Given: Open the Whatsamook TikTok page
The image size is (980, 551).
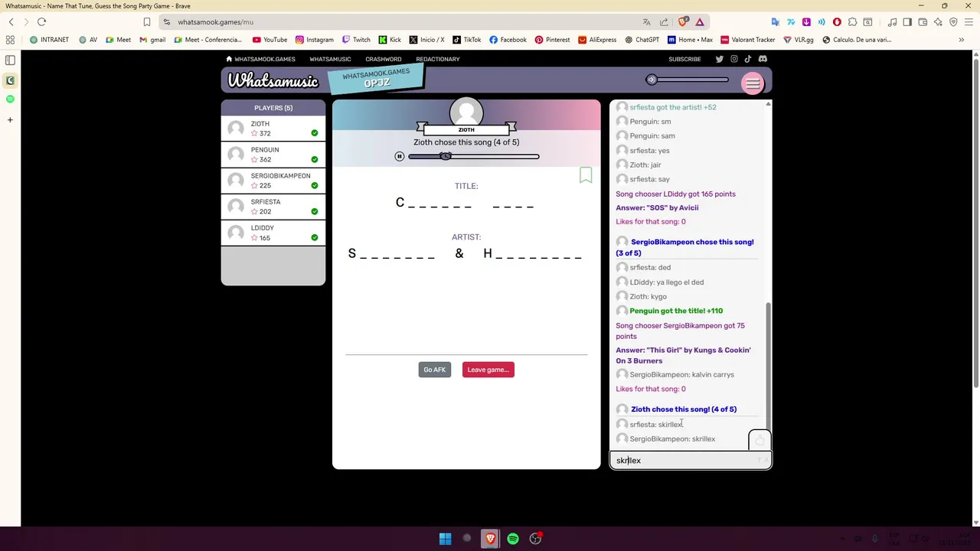Looking at the screenshot, I should click(x=748, y=59).
